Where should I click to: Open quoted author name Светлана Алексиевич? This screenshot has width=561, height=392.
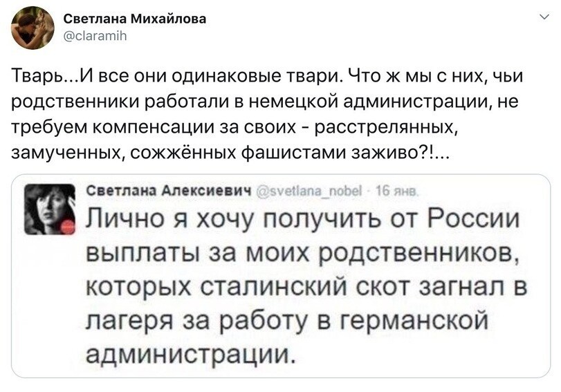[169, 191]
